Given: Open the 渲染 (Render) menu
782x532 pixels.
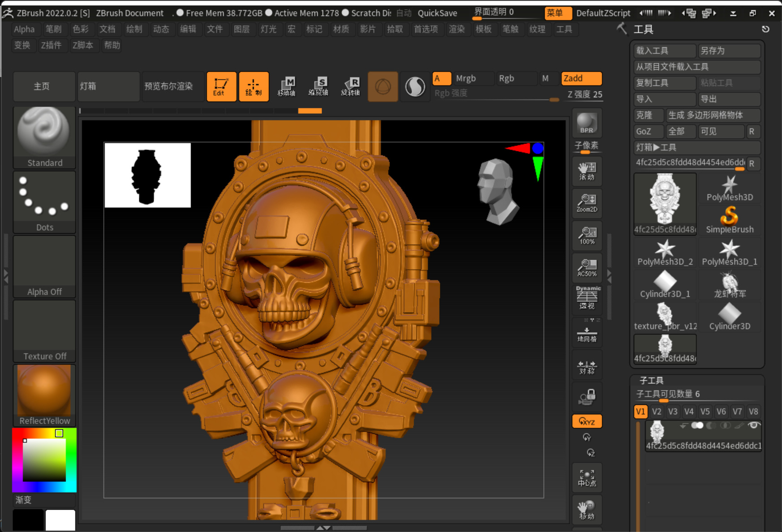Looking at the screenshot, I should tap(457, 29).
